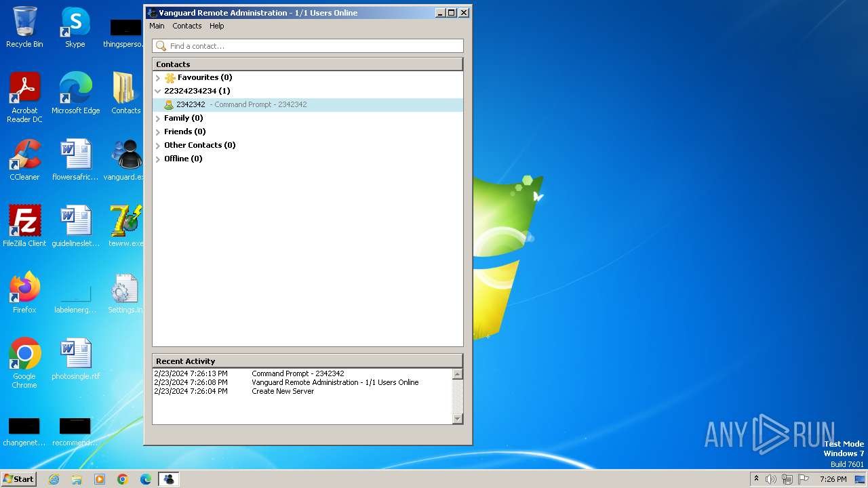Collapse the 22324234234 (1) group
Screen dimensions: 868x488
[158, 91]
